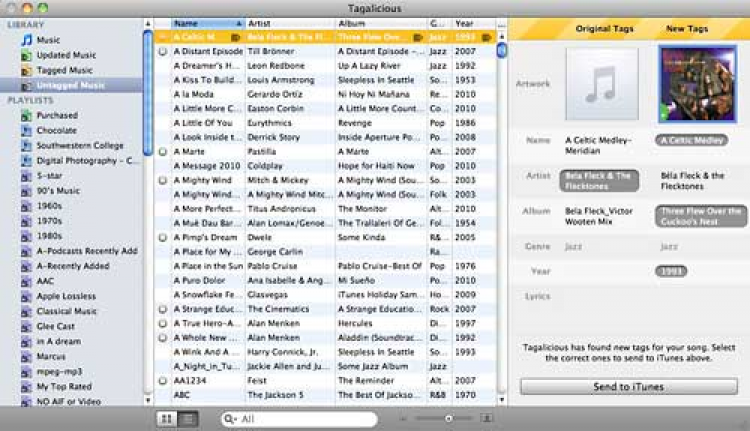
Task: Click the sidebar scrollbar thumb
Action: tap(148, 92)
